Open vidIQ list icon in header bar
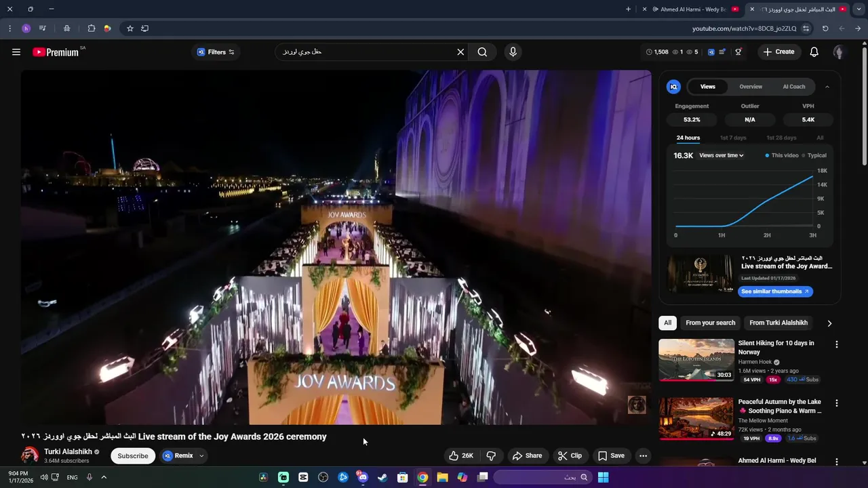This screenshot has width=868, height=488. tap(723, 52)
